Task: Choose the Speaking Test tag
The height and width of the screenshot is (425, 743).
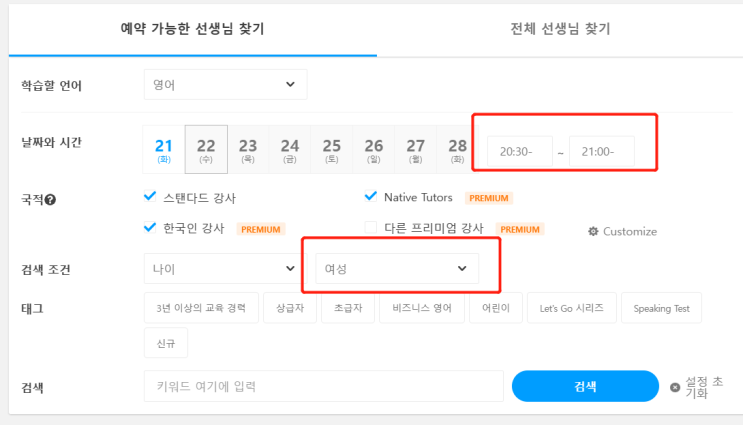Action: 661,308
